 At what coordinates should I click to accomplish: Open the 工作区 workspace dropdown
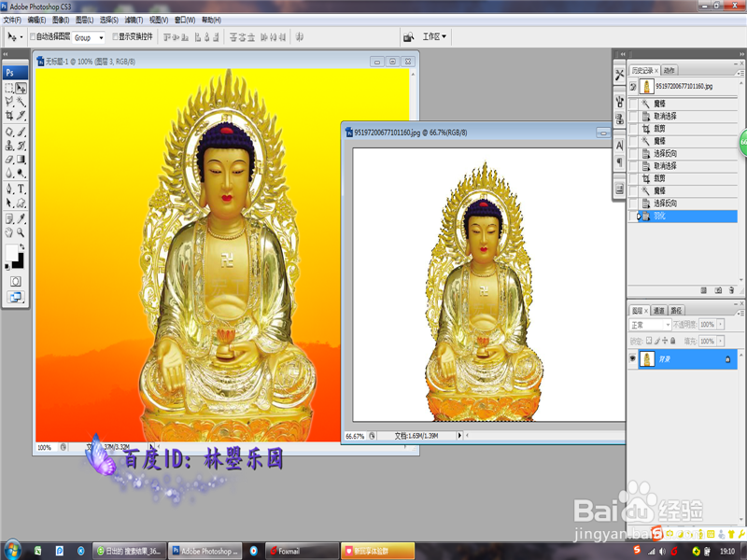[434, 36]
